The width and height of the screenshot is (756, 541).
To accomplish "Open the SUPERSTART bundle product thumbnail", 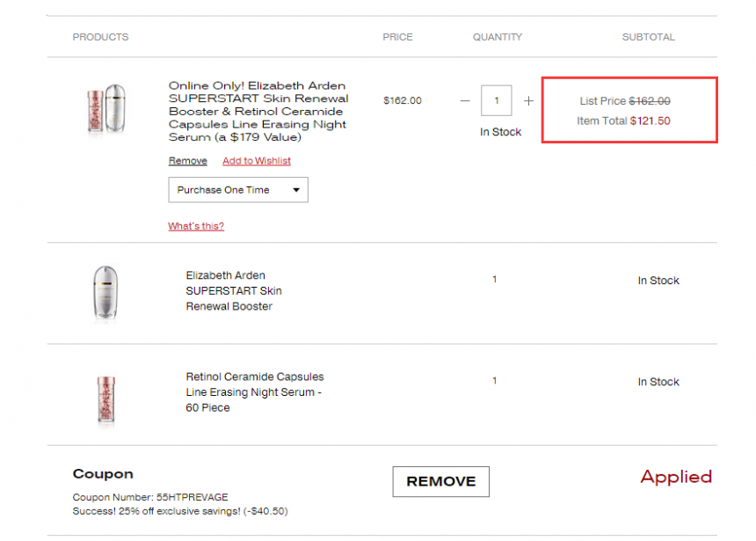I will pos(106,108).
